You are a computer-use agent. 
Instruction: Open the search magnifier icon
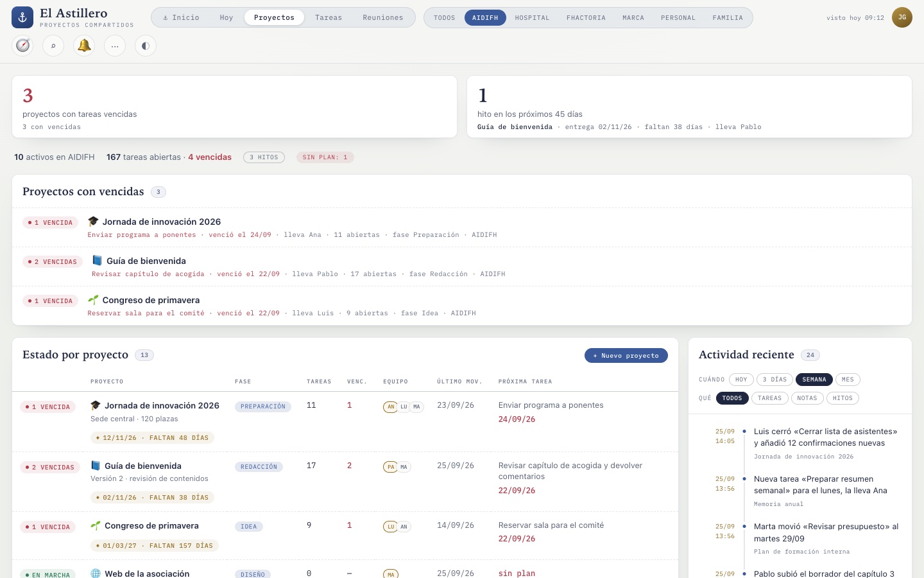click(53, 46)
